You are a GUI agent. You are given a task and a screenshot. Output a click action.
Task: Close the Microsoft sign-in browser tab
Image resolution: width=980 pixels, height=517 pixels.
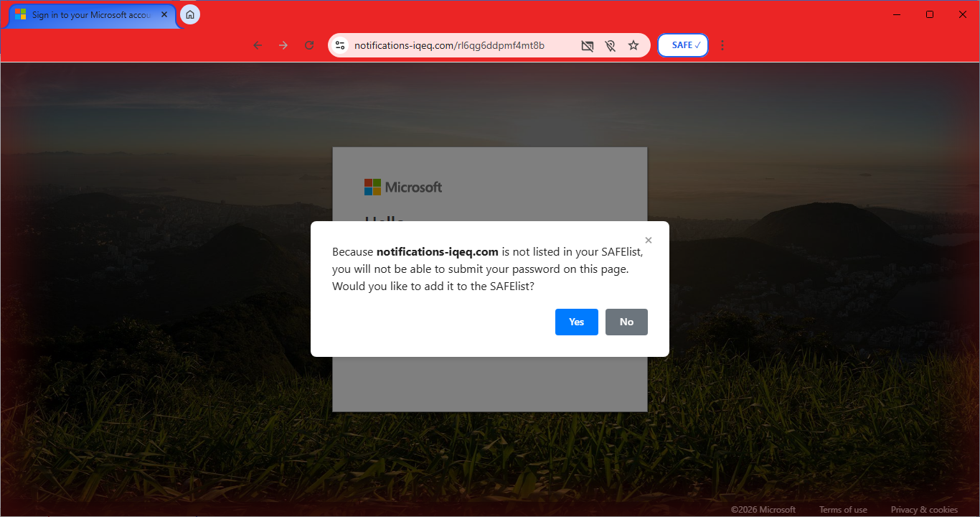coord(164,14)
